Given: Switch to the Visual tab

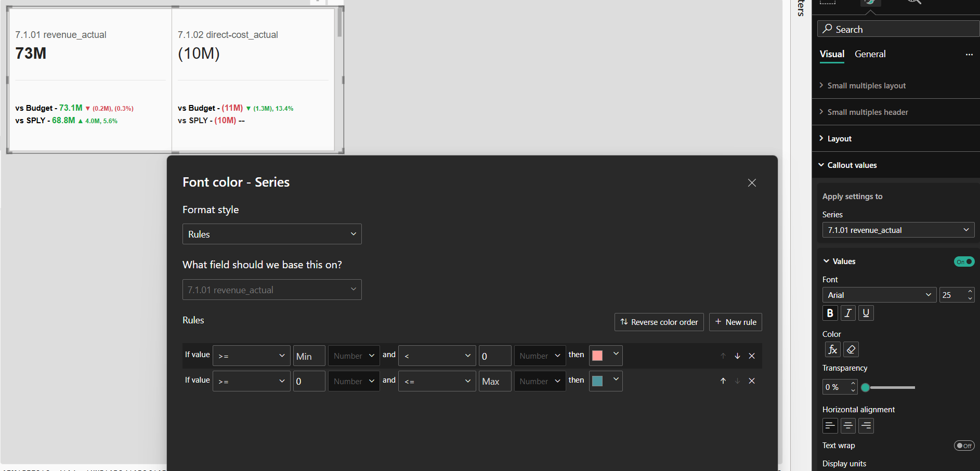Looking at the screenshot, I should pyautogui.click(x=832, y=54).
